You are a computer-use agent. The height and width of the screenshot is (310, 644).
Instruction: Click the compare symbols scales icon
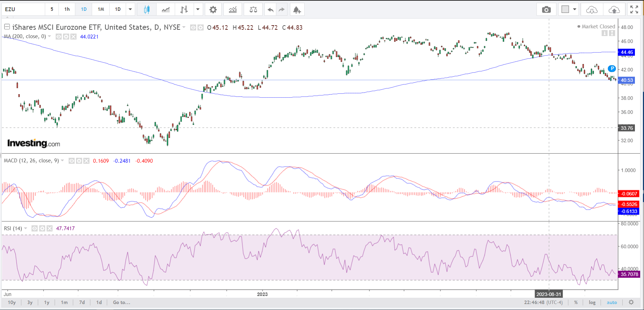click(x=253, y=9)
